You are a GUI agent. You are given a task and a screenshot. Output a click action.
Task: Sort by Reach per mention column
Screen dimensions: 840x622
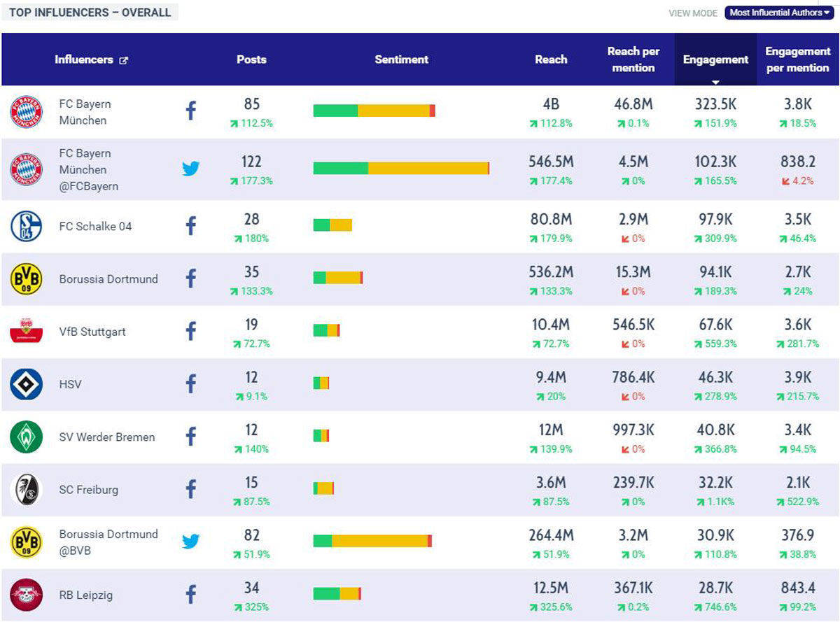633,59
